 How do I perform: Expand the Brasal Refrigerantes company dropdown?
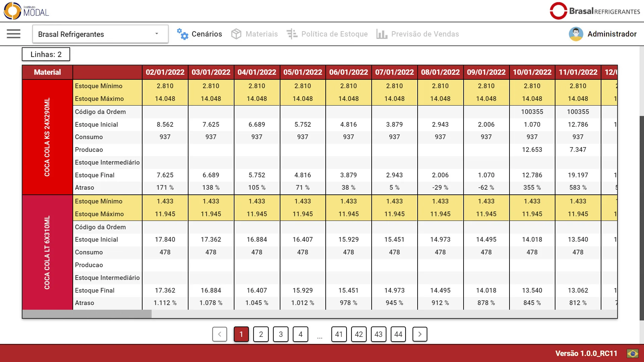pos(156,34)
